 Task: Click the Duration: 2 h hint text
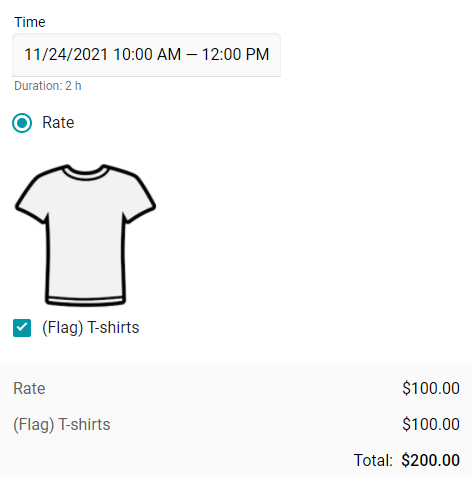tap(48, 86)
